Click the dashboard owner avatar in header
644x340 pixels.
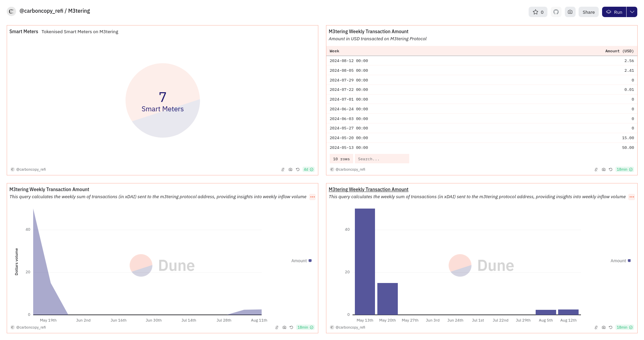pyautogui.click(x=11, y=11)
